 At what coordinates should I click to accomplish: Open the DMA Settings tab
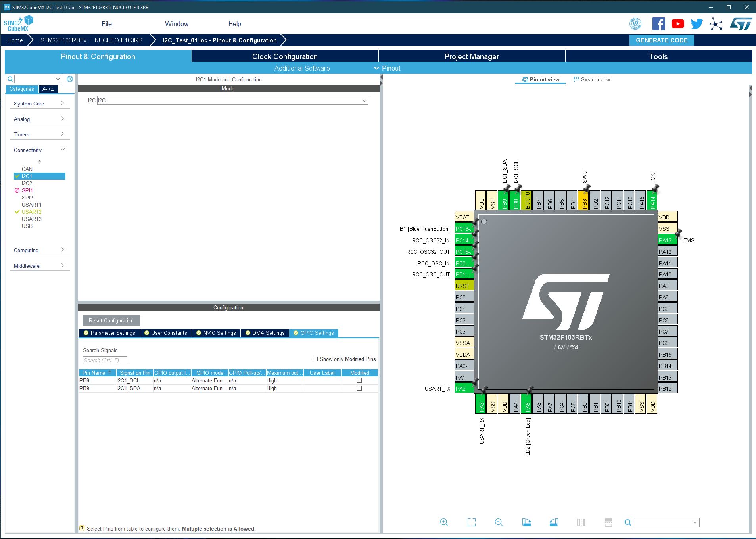tap(265, 333)
